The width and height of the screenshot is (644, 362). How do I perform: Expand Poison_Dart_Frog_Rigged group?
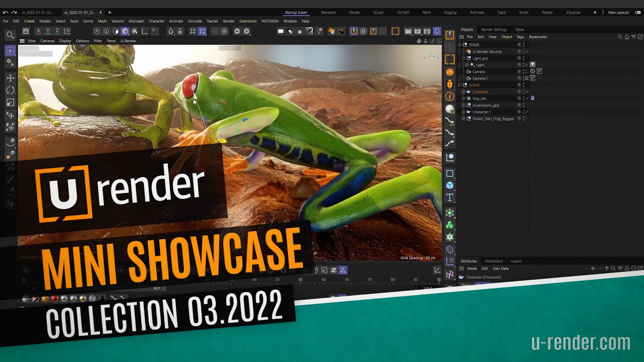[x=463, y=119]
